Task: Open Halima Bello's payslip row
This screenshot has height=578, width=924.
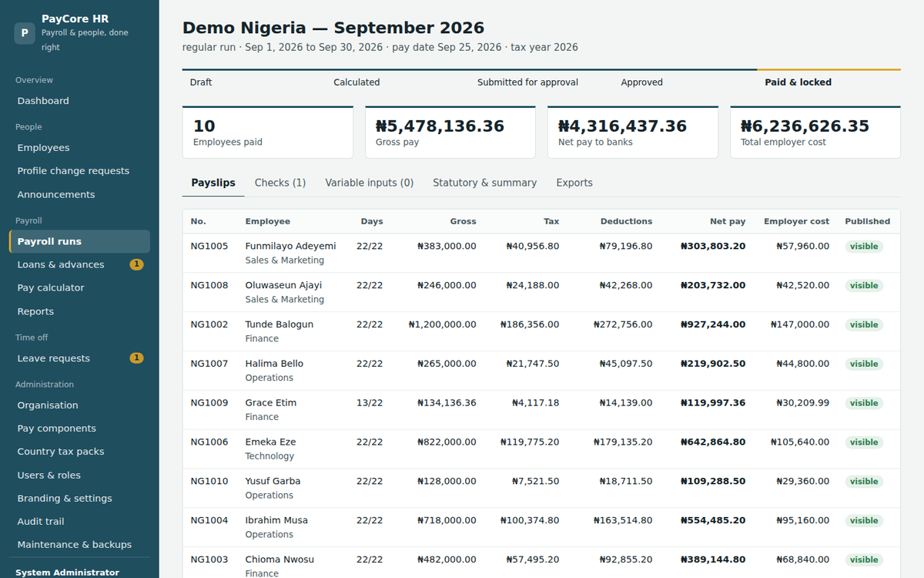Action: [x=541, y=370]
